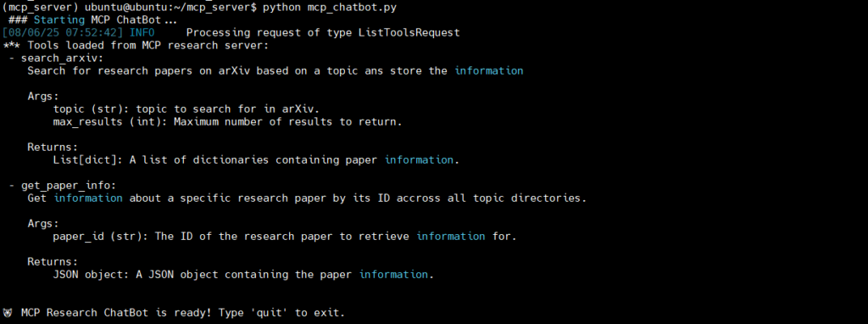Image resolution: width=868 pixels, height=324 pixels.
Task: Click the 'ubuntu@ubuntu:~/mcp_server$' prompt
Action: point(170,8)
